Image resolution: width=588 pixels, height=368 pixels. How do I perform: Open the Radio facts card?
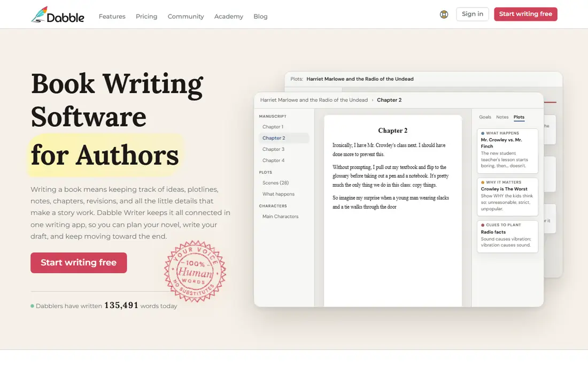(507, 236)
